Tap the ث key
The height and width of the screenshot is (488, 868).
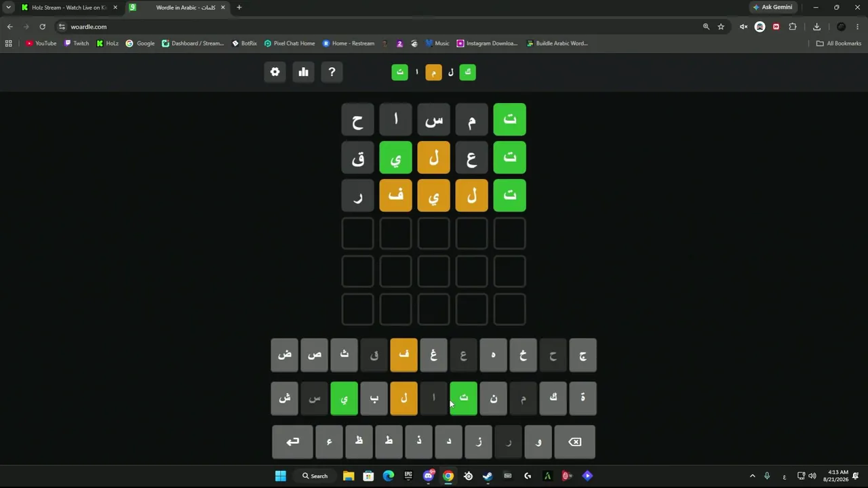344,355
